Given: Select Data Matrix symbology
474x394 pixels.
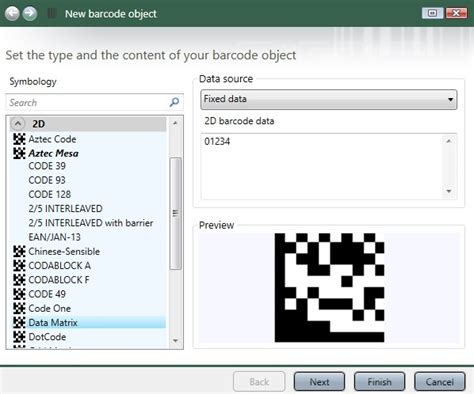Looking at the screenshot, I should tap(53, 323).
